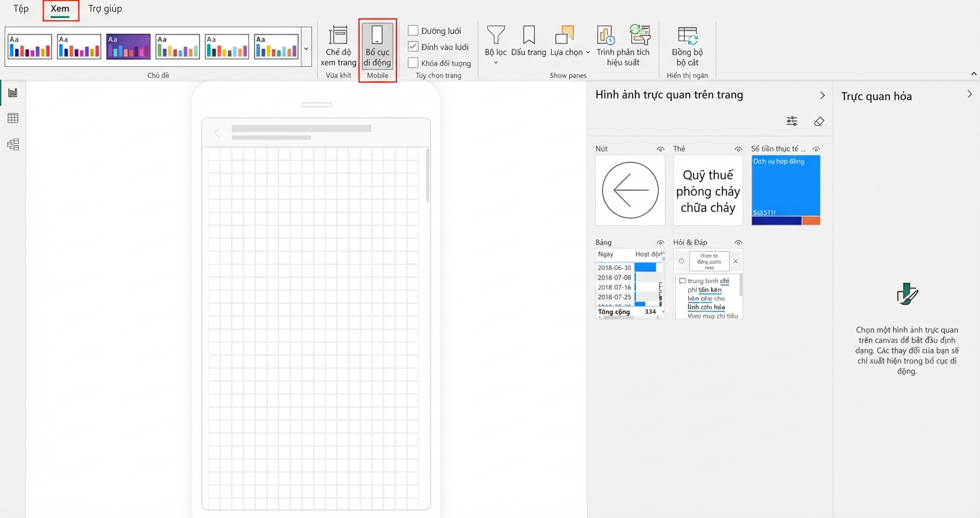
Task: Toggle visibility eye of the Thẻ visual
Action: tap(738, 149)
